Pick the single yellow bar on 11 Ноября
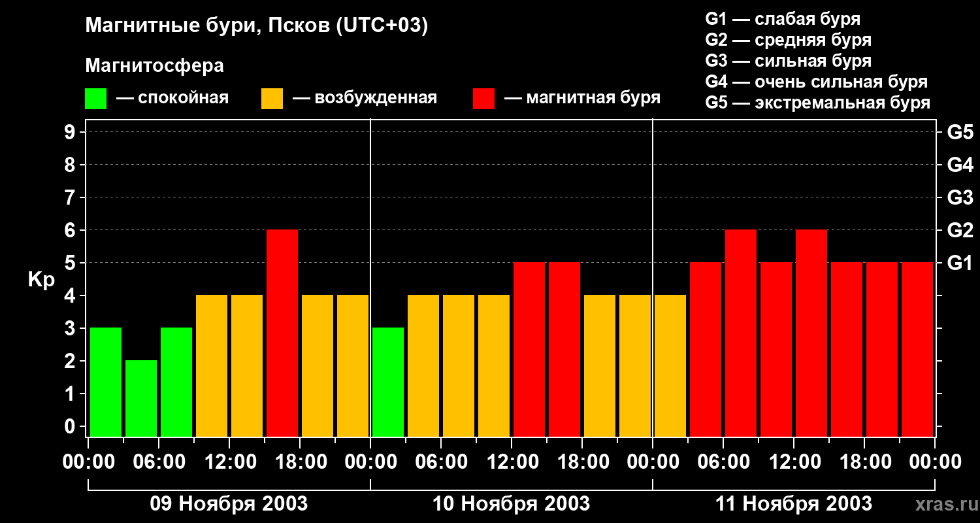Viewport: 980px width, 523px height. [x=670, y=365]
